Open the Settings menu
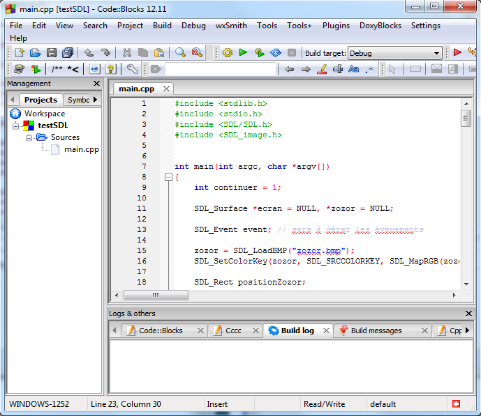481x416 pixels. (426, 26)
